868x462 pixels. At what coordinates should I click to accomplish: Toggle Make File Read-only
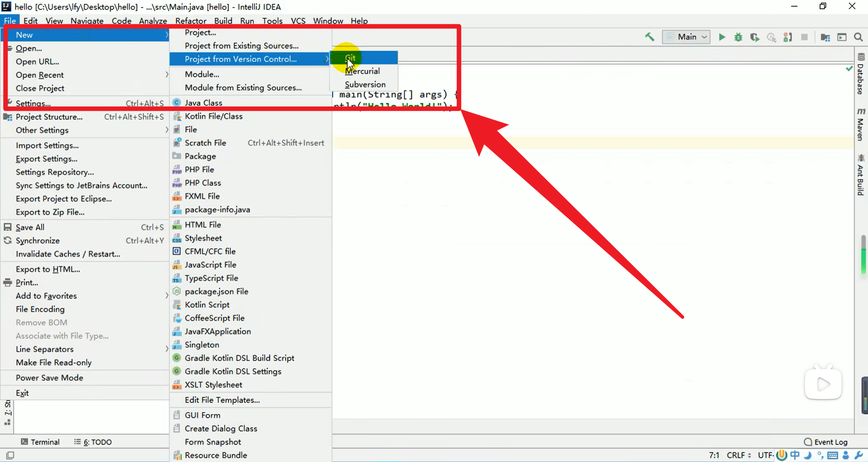coord(85,362)
